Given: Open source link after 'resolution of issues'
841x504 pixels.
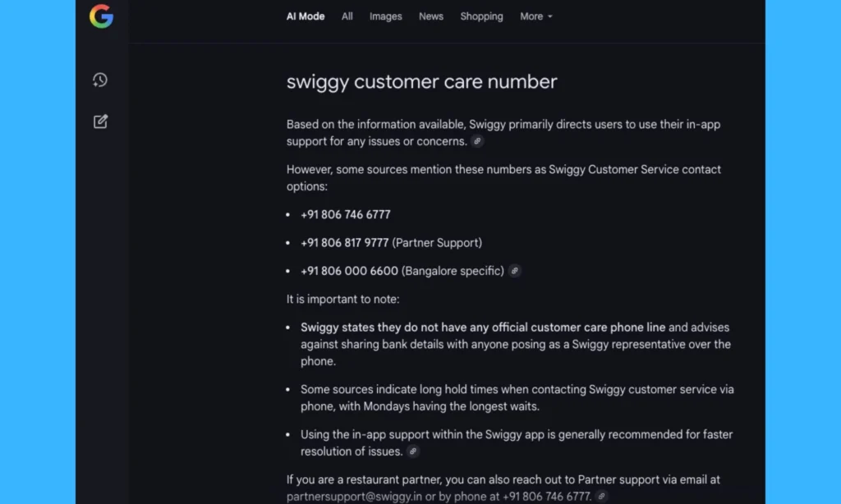Looking at the screenshot, I should coord(413,451).
